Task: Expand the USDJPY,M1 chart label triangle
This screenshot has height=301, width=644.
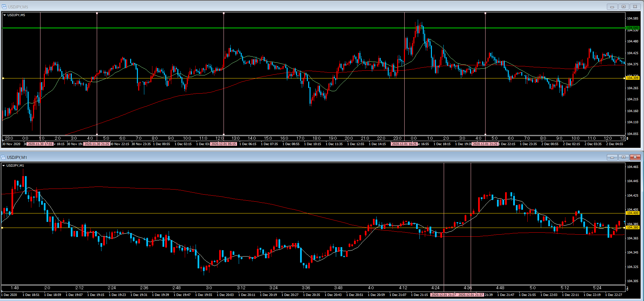Action: [x=4, y=166]
